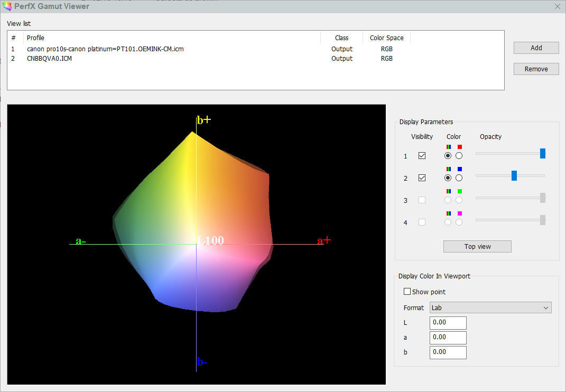Viewport: 566px width, 392px height.
Task: Select solid blue color radio for profile 2
Action: (459, 178)
